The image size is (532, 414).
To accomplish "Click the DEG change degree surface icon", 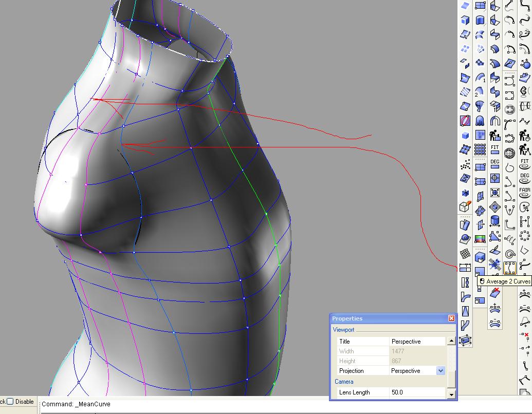I will coord(495,164).
